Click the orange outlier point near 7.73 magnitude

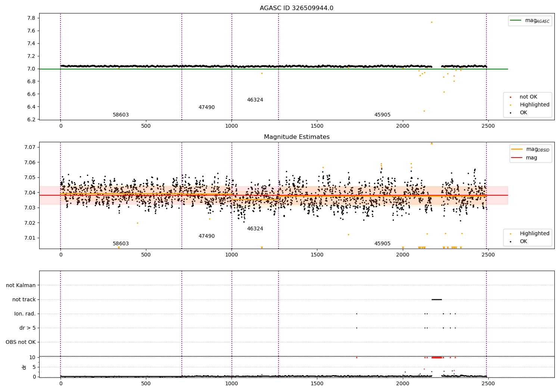432,22
